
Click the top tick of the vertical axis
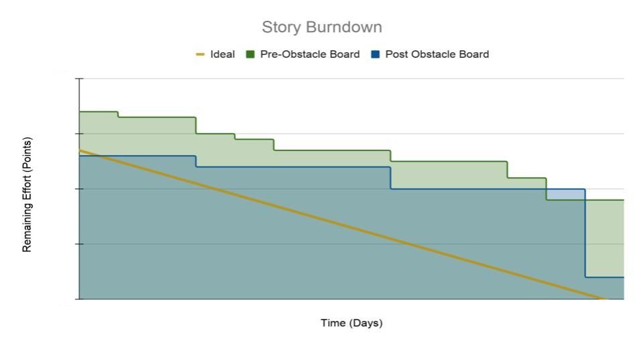point(79,79)
